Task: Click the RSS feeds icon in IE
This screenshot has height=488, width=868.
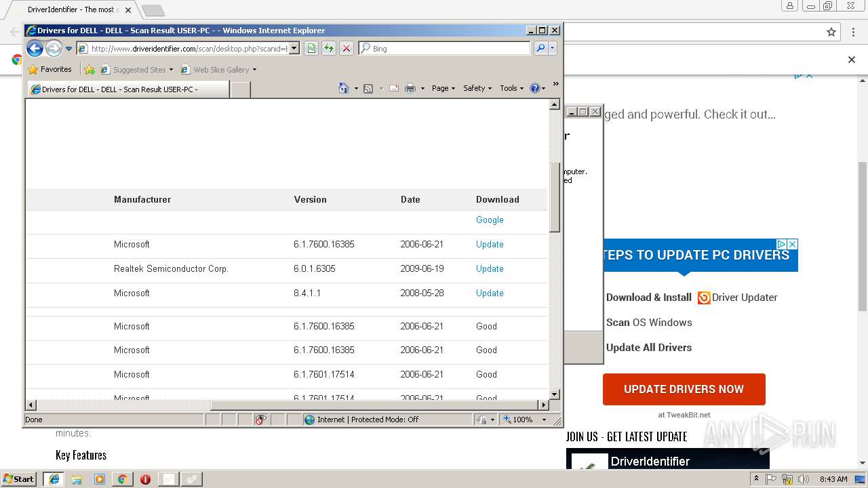Action: 368,88
